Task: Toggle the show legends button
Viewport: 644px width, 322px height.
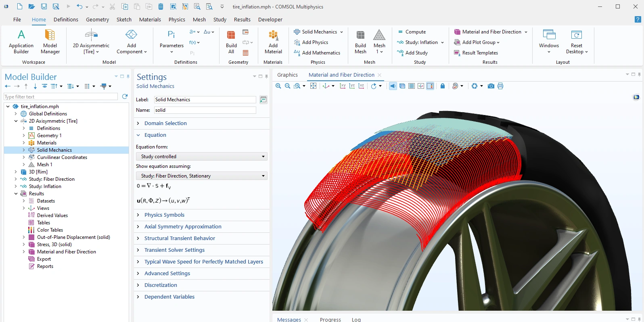Action: (430, 86)
